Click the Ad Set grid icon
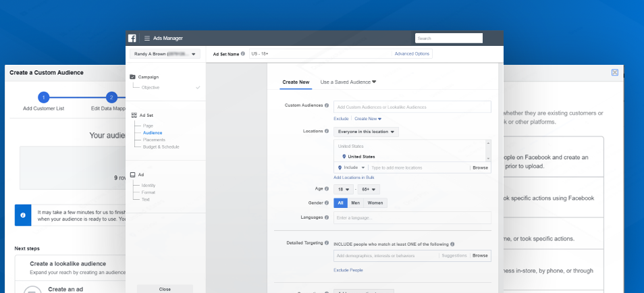Viewport: 644px width, 293px height. (x=133, y=115)
